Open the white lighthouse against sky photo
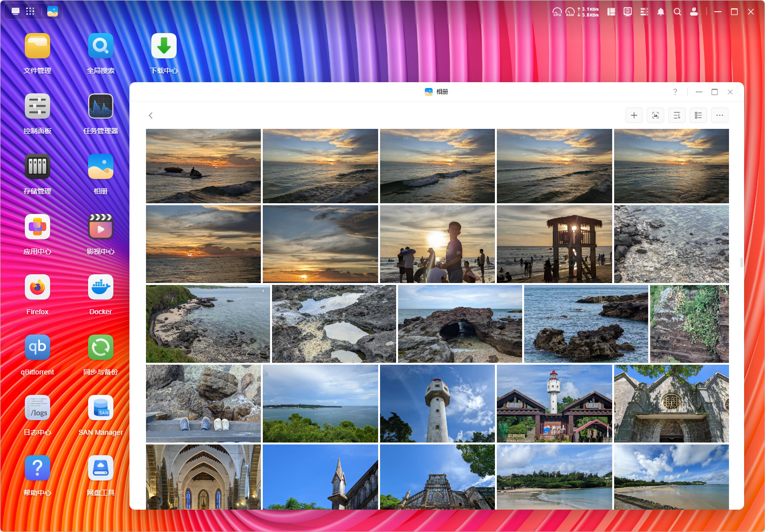765x532 pixels. [x=437, y=404]
